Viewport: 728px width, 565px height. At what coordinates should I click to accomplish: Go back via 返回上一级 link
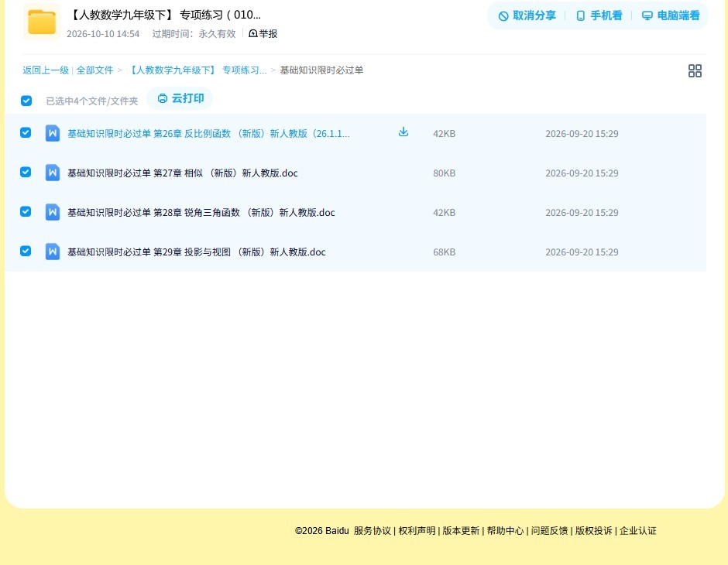(x=46, y=70)
